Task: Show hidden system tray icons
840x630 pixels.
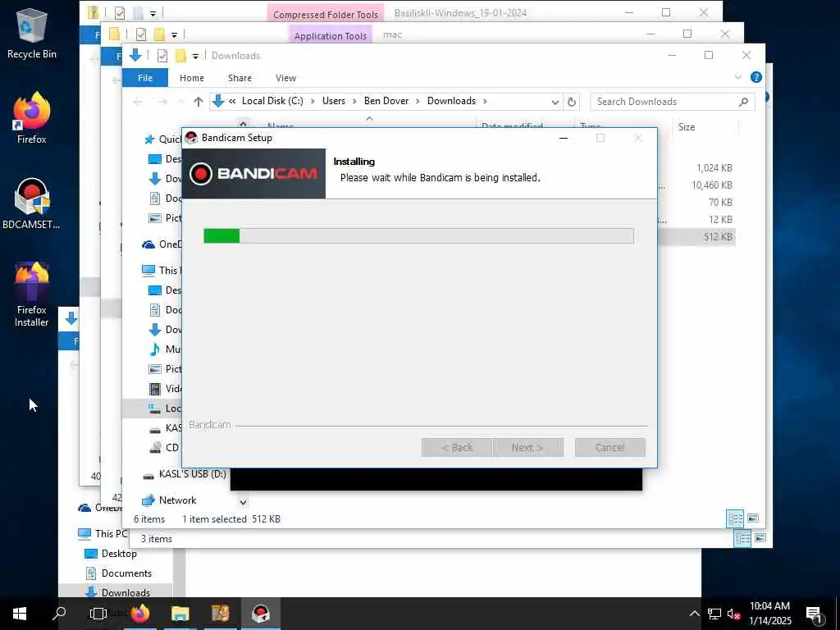Action: 694,614
